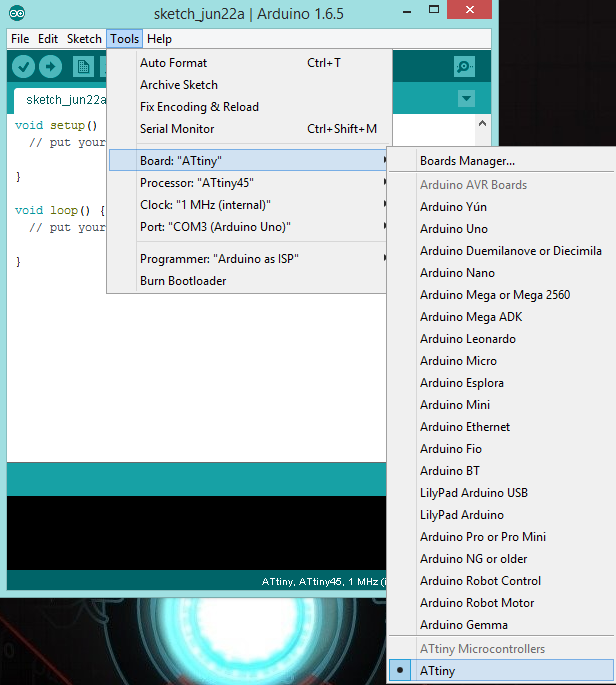616x685 pixels.
Task: Select the LilyPad Arduino USB board
Action: (501, 492)
